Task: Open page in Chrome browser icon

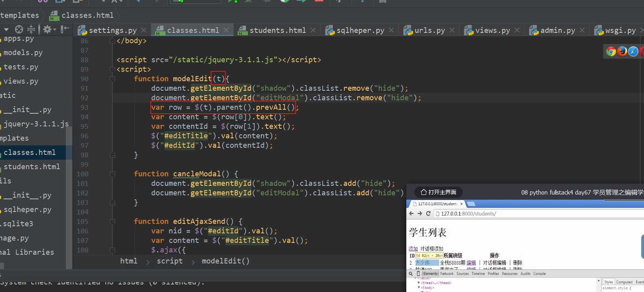Action: (x=611, y=51)
